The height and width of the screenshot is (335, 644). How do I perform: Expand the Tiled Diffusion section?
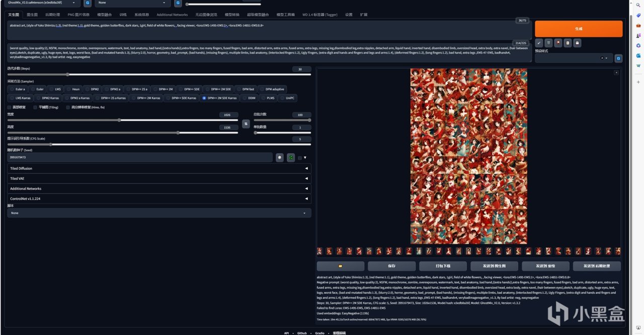click(159, 168)
